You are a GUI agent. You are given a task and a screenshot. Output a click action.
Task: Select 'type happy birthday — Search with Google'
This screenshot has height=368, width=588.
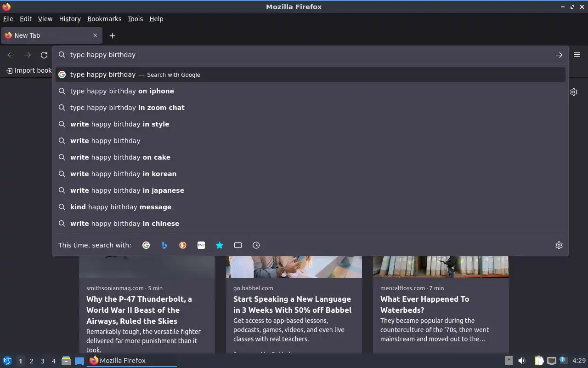tap(311, 75)
